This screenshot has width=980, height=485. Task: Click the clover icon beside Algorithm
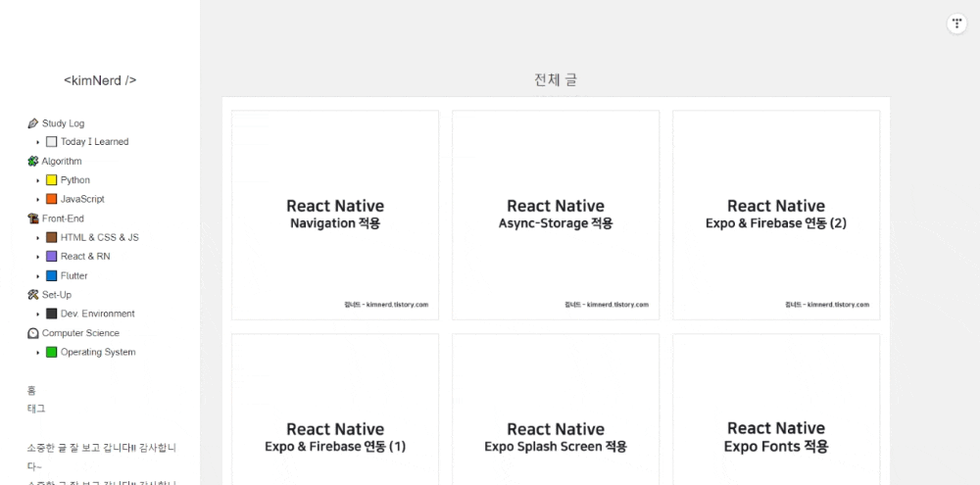pyautogui.click(x=33, y=162)
